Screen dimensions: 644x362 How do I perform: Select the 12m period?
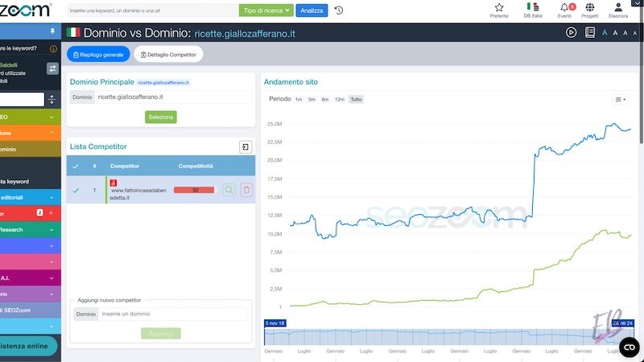click(339, 99)
